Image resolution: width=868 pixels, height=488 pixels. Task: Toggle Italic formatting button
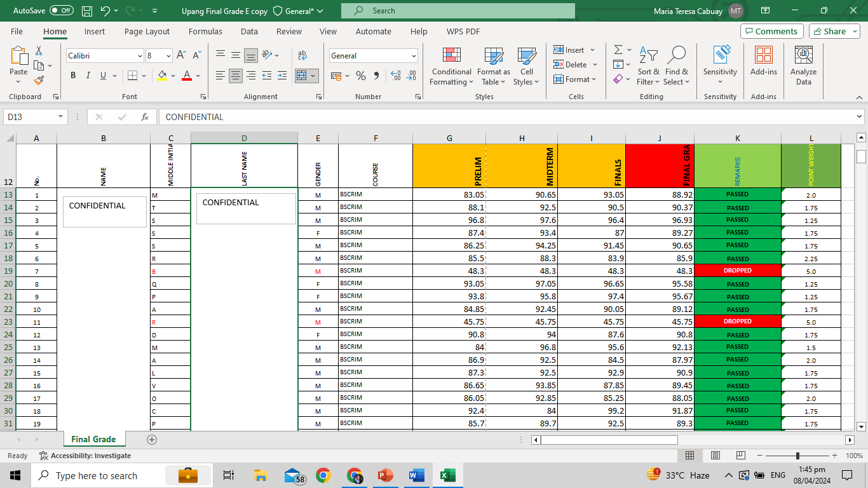(88, 76)
